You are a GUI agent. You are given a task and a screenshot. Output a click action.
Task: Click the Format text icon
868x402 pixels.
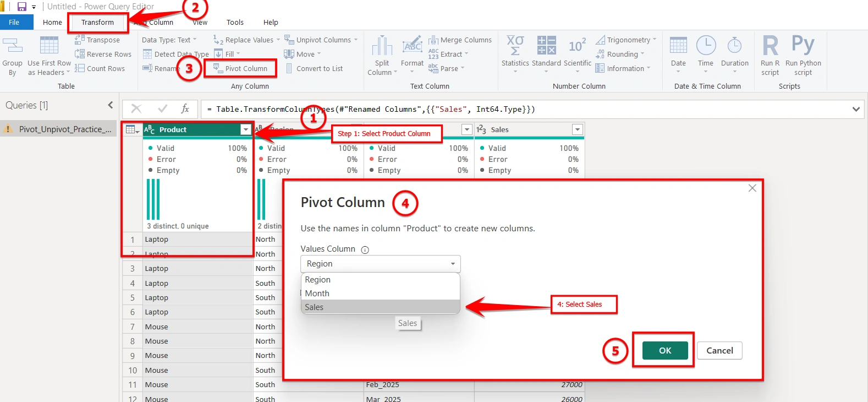(412, 46)
